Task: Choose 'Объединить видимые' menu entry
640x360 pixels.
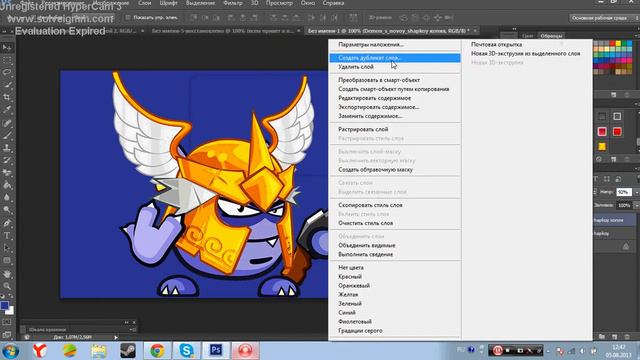Action: pos(395,245)
